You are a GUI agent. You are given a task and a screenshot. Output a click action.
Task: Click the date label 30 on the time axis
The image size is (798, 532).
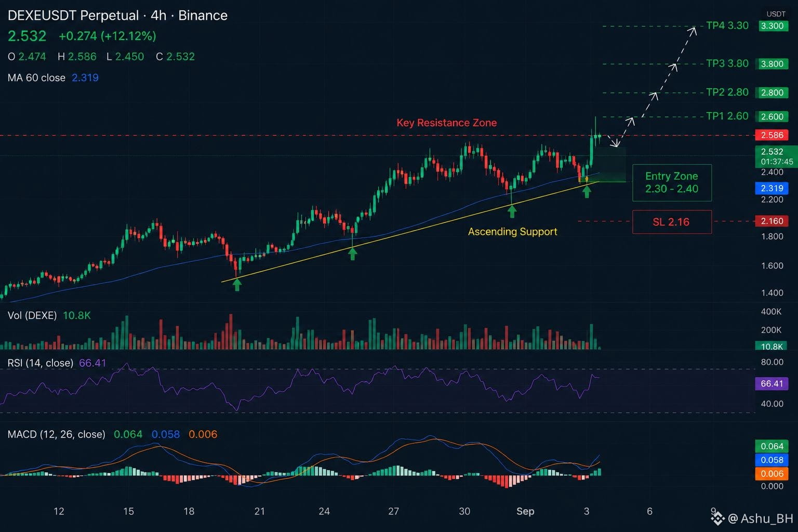(x=464, y=511)
